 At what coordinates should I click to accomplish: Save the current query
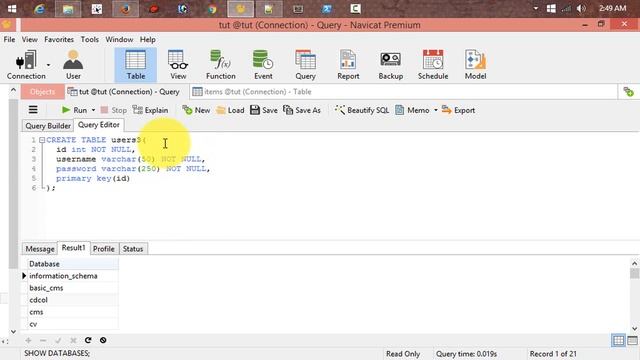264,110
